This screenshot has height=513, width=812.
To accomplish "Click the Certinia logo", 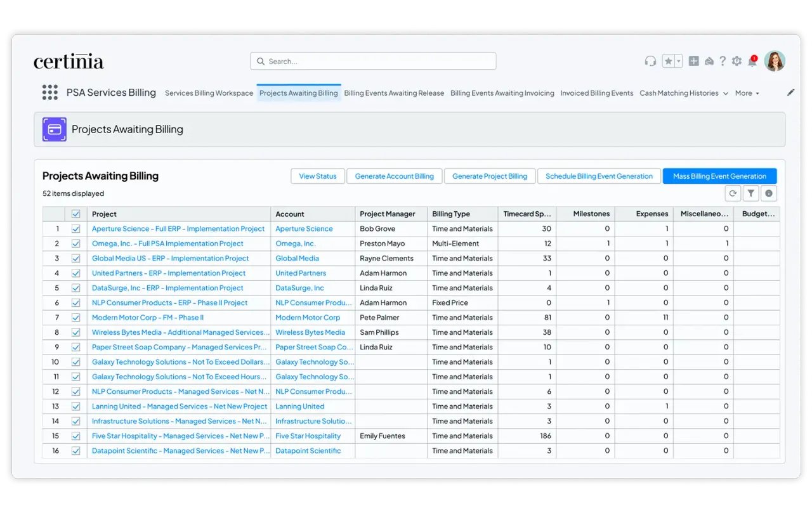I will pos(69,62).
